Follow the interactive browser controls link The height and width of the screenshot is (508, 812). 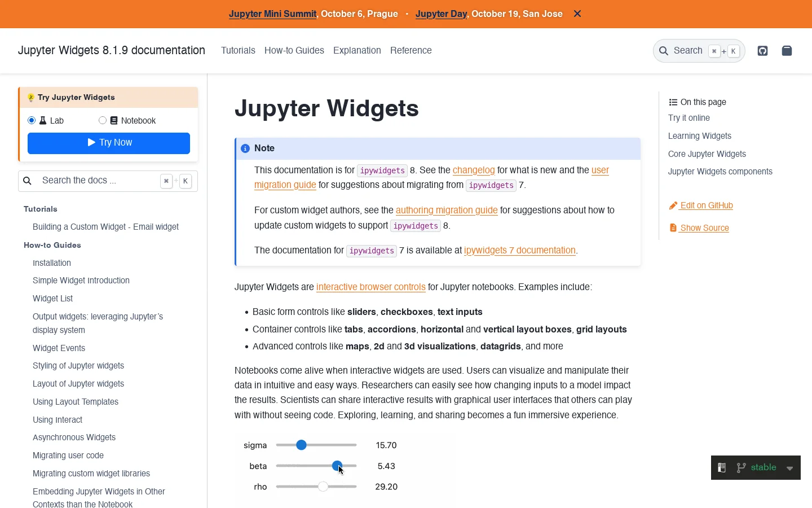371,287
